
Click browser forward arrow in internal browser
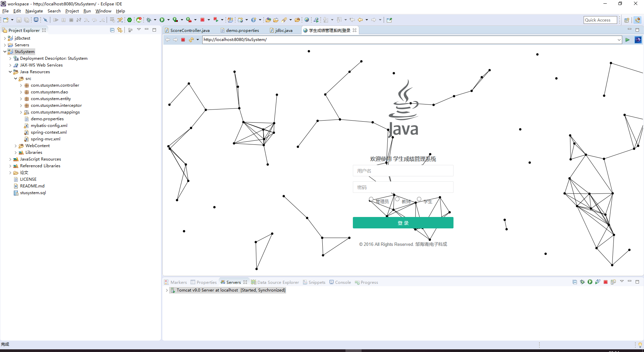tap(175, 40)
